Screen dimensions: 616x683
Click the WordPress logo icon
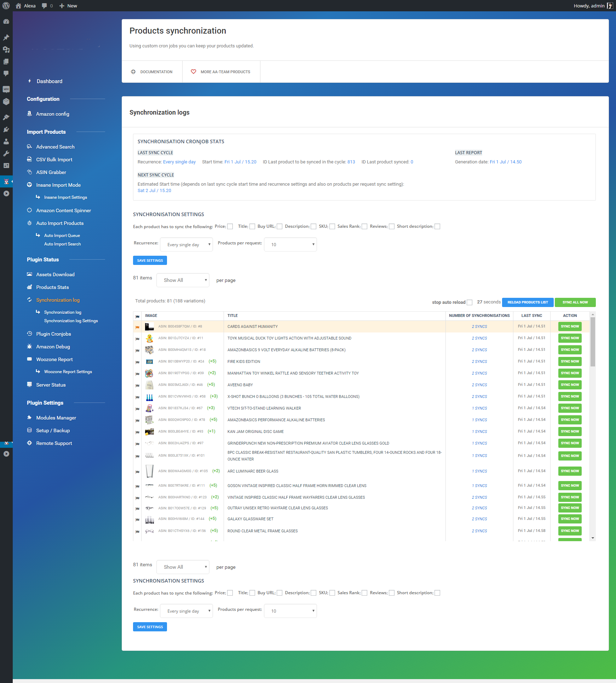pos(6,6)
